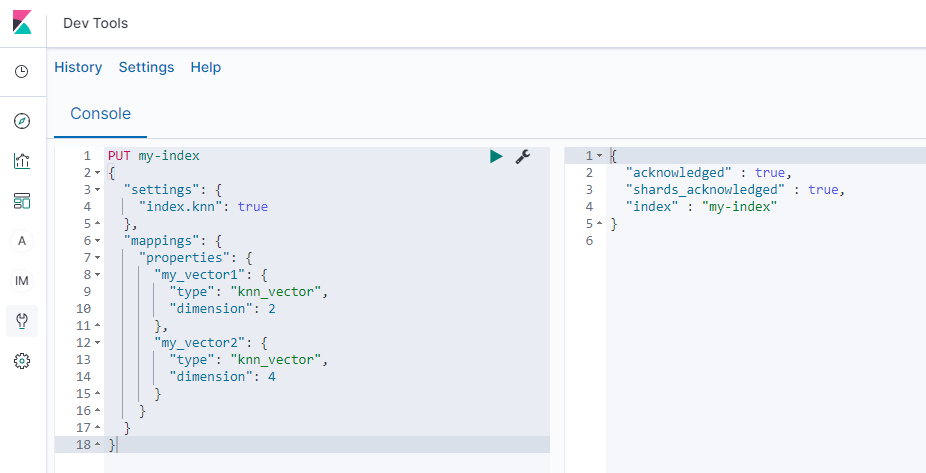Click the PUT keyword in editor
The height and width of the screenshot is (473, 926).
pos(119,156)
